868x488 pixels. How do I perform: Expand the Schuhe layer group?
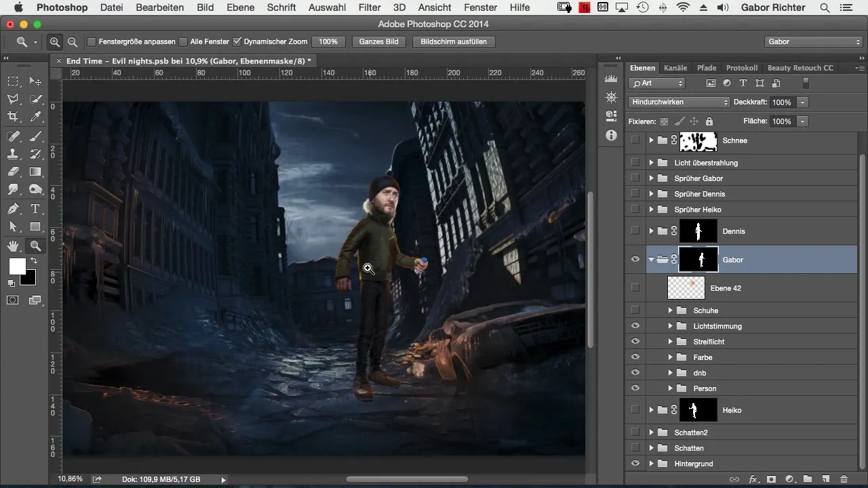click(670, 310)
